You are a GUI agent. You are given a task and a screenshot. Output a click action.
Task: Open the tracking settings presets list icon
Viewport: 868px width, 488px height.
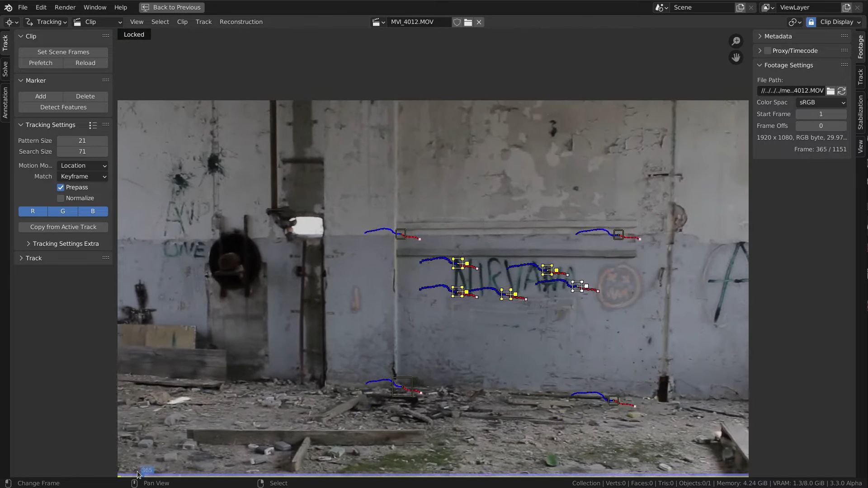coord(93,125)
